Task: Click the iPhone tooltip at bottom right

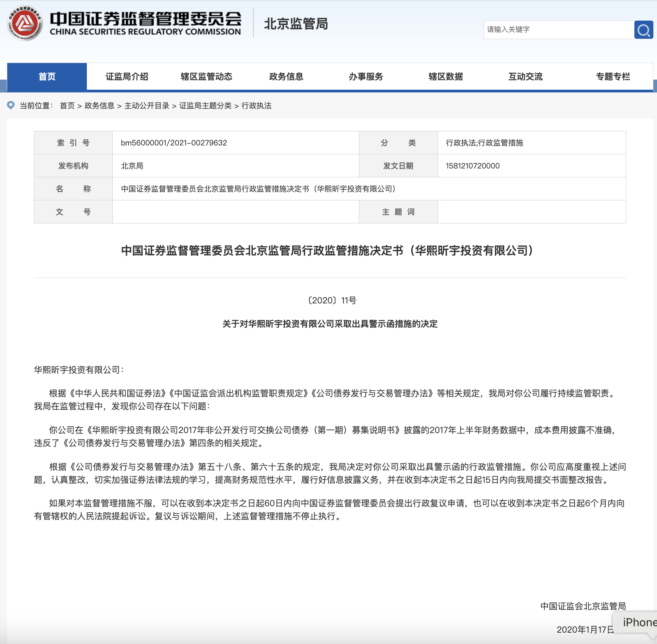Action: (x=638, y=622)
